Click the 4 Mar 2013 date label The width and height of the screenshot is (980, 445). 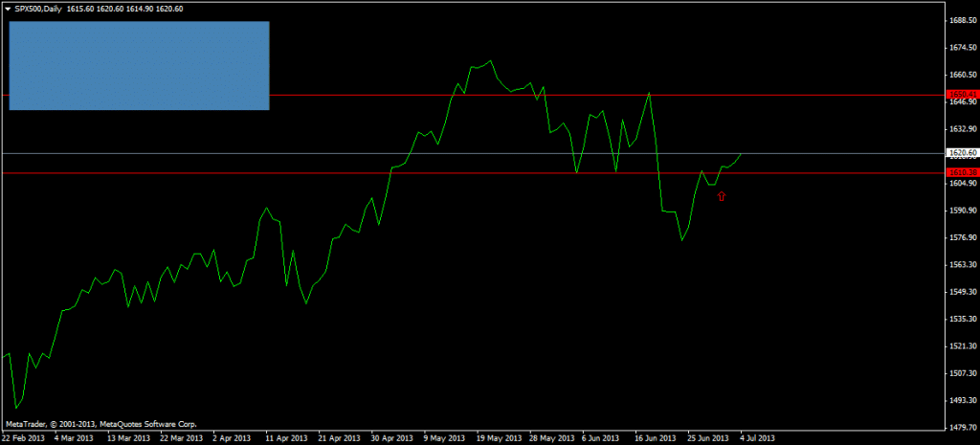coord(76,438)
